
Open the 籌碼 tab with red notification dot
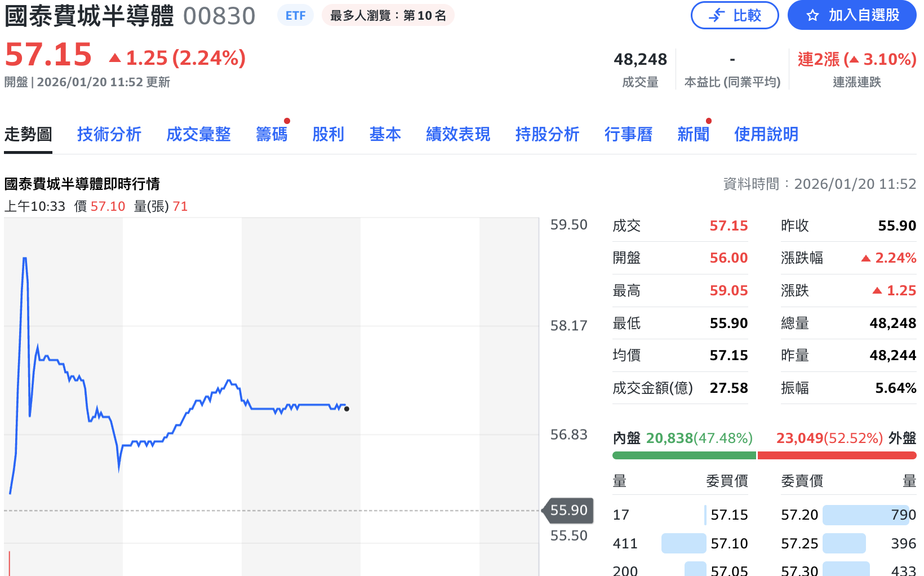coord(272,135)
